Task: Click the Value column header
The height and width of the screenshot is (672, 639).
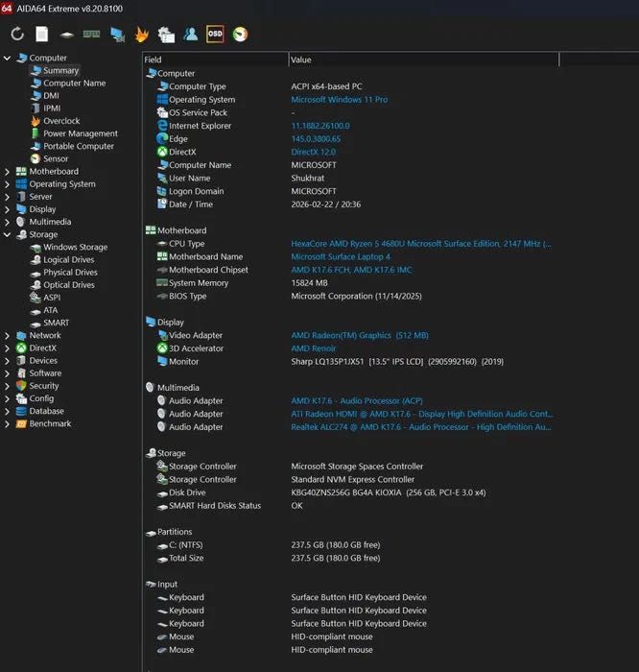Action: (424, 60)
